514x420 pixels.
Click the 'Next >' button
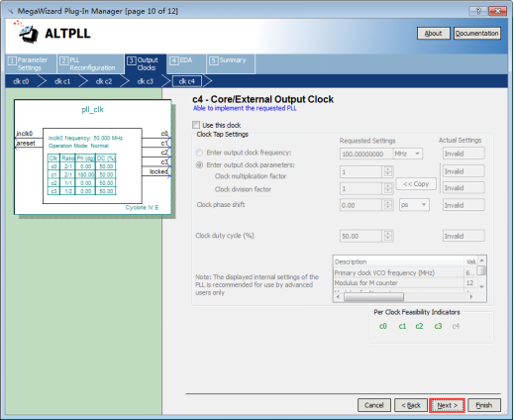coord(448,405)
